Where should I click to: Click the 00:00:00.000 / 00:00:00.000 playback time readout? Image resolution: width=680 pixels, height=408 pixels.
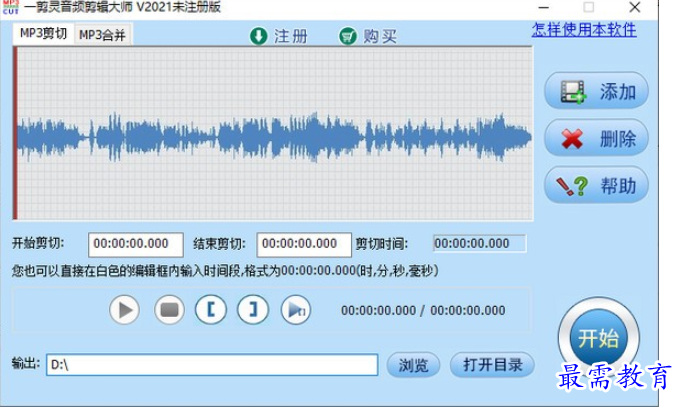click(423, 310)
